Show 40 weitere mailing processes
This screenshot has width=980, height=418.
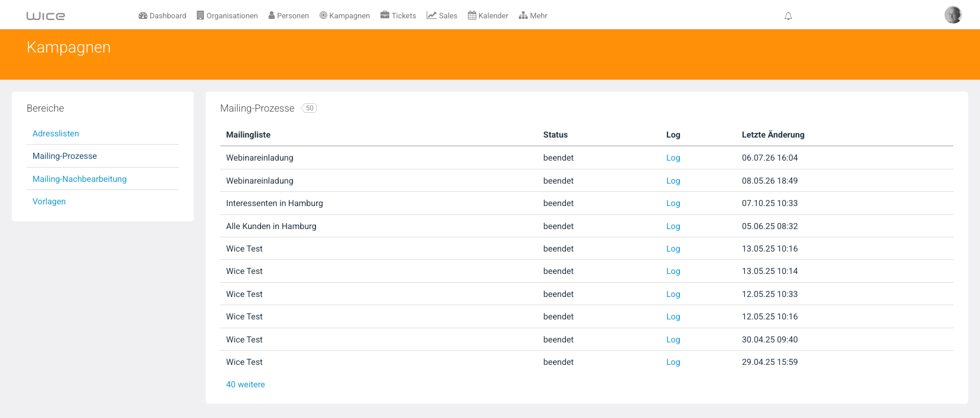tap(245, 384)
